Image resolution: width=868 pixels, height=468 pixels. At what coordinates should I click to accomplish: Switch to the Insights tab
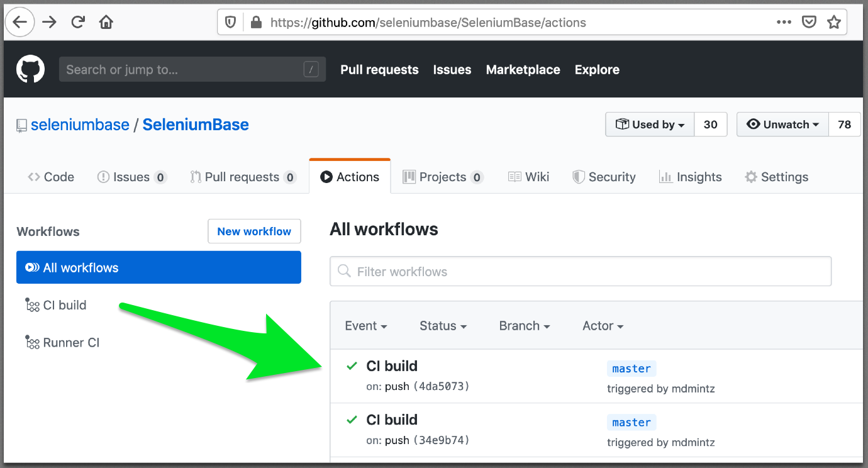pos(690,177)
